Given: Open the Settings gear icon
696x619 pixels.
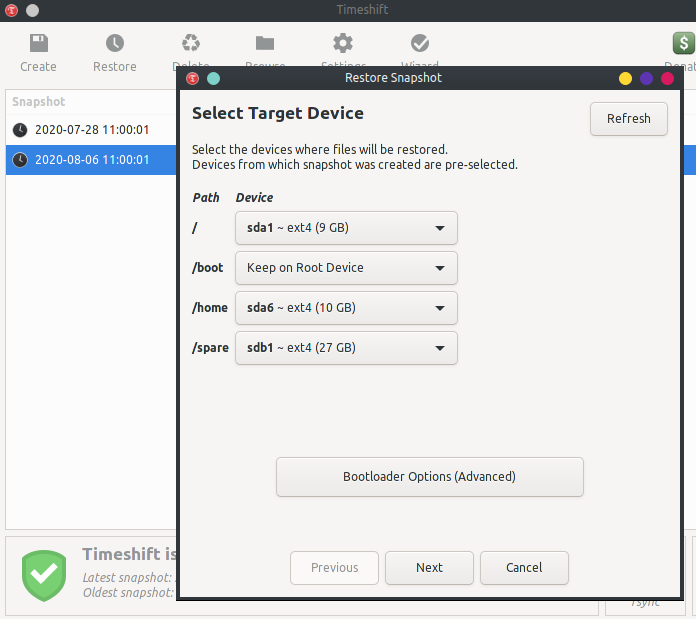Looking at the screenshot, I should [343, 43].
